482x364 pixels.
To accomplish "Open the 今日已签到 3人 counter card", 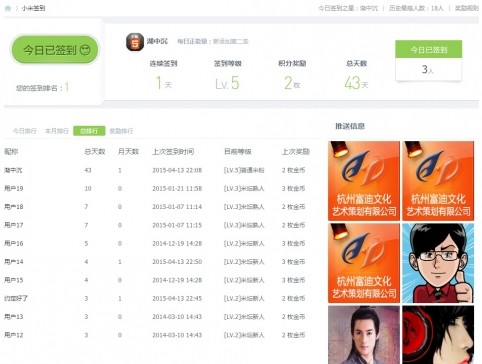I will [429, 60].
